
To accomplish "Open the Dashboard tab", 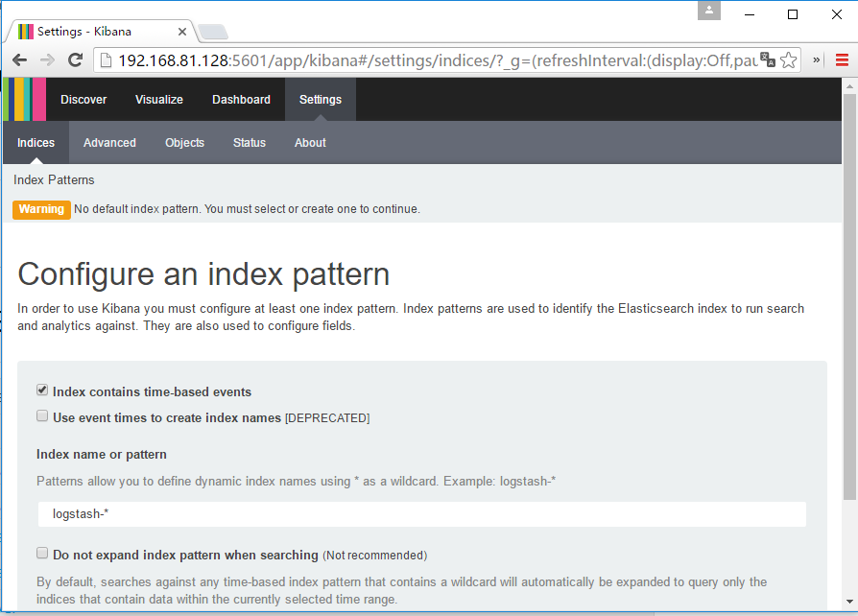I will [241, 100].
